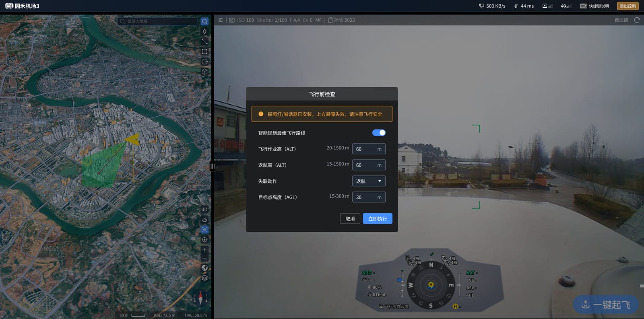Screen dimensions: 644x319
Task: Click 取消 to cancel preflight check
Action: (x=350, y=218)
